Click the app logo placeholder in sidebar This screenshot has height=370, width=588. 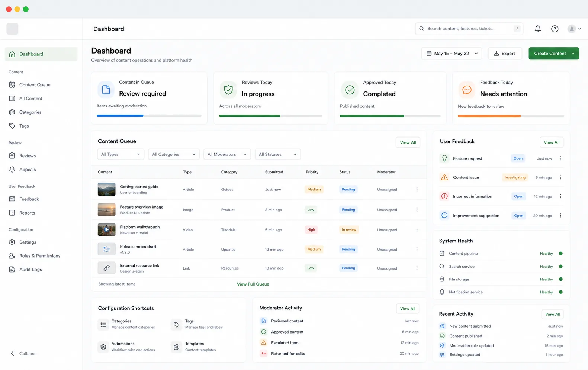coord(12,29)
